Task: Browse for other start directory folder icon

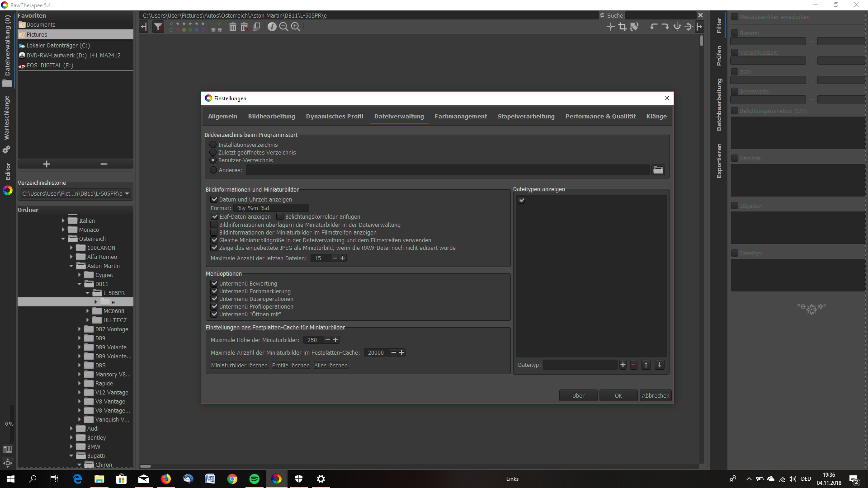Action: pos(658,170)
